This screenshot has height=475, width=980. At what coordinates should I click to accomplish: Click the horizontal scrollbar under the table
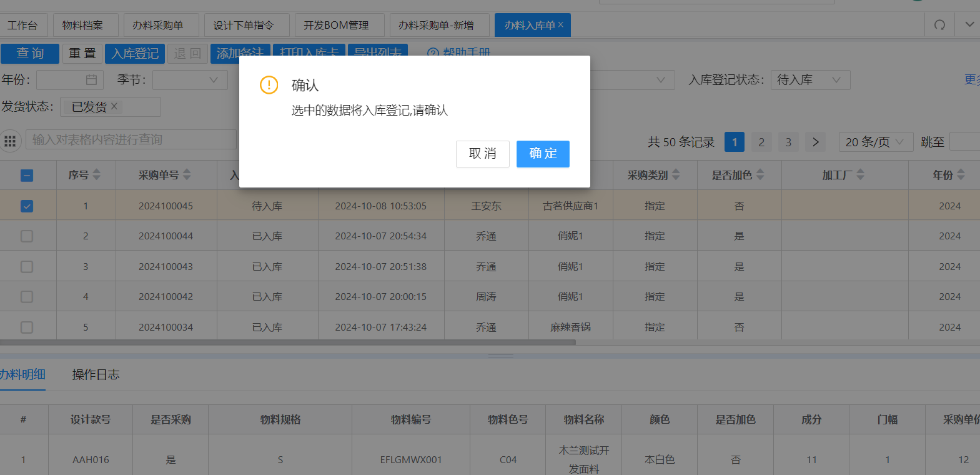[x=287, y=342]
